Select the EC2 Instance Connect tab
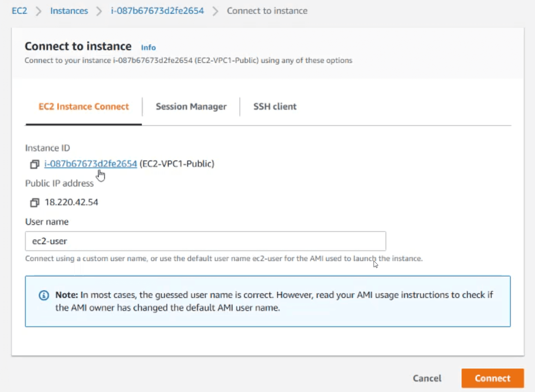Viewport: 535px width, 392px height. point(83,107)
